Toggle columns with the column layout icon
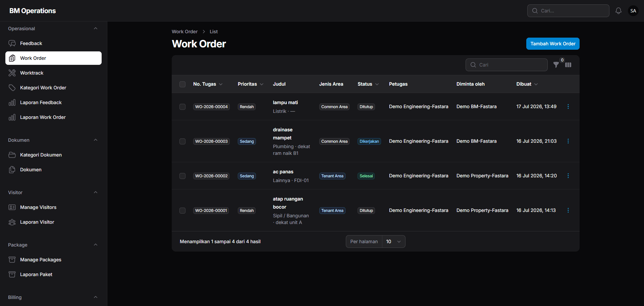The width and height of the screenshot is (644, 306). 568,65
